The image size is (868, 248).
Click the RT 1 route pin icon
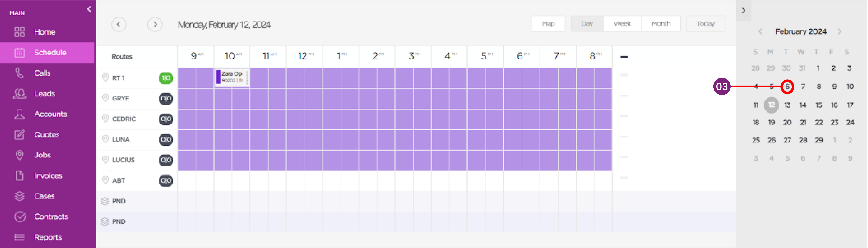[105, 78]
